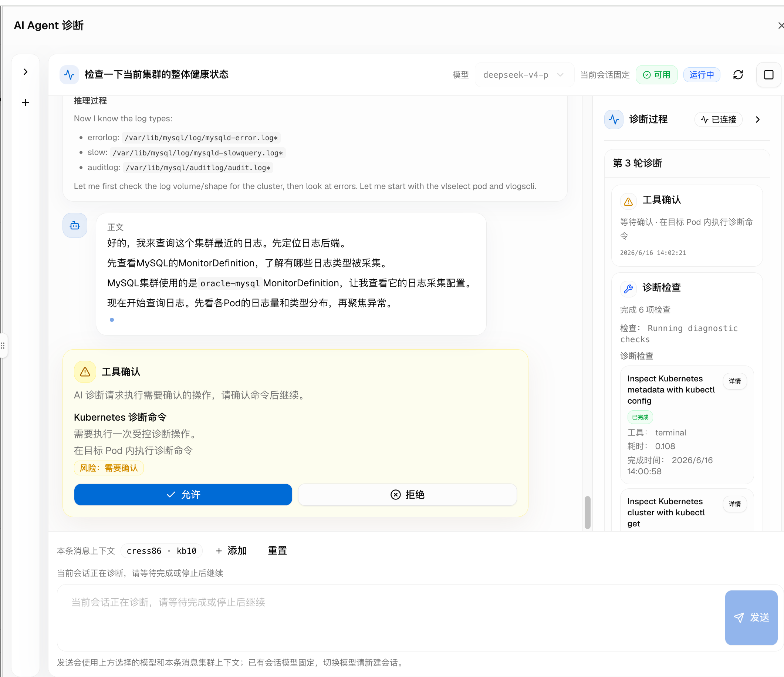Click the message input field
The width and height of the screenshot is (784, 677).
(390, 617)
